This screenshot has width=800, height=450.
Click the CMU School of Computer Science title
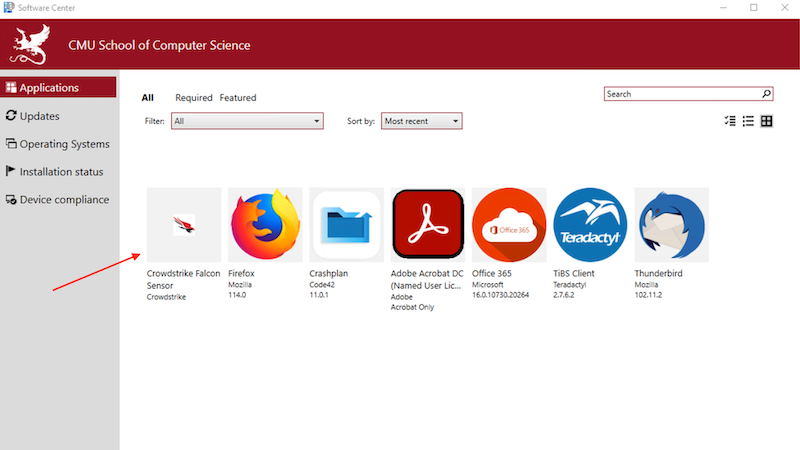click(159, 45)
